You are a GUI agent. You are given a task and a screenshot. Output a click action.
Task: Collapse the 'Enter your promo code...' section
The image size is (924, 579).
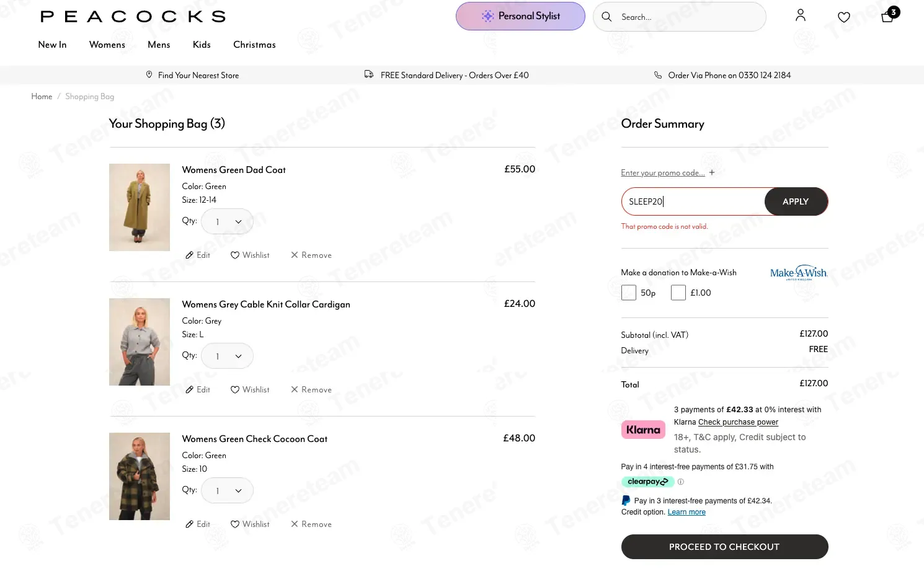[x=668, y=173]
